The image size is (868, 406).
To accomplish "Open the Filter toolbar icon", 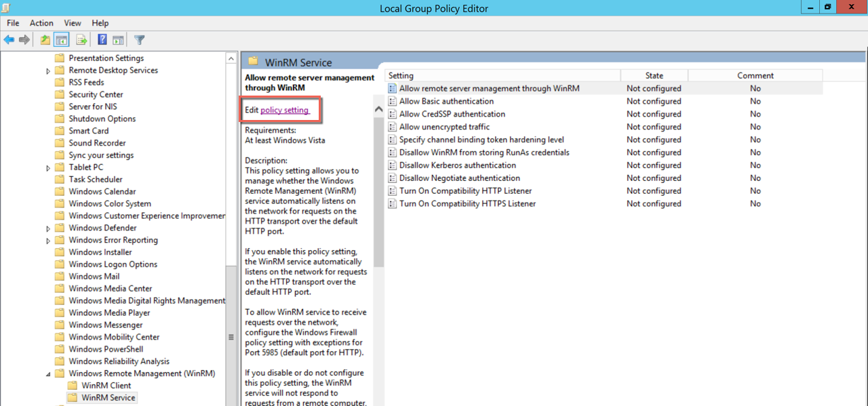I will tap(138, 39).
